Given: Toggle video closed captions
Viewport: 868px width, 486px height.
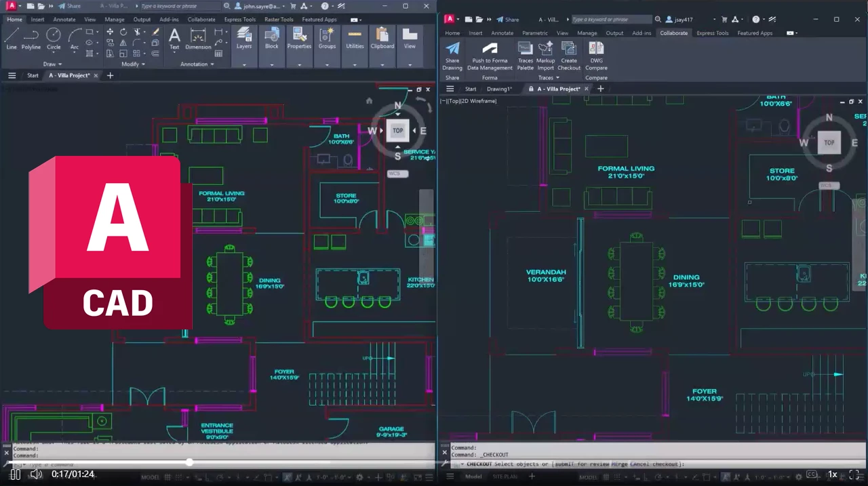Looking at the screenshot, I should click(811, 474).
